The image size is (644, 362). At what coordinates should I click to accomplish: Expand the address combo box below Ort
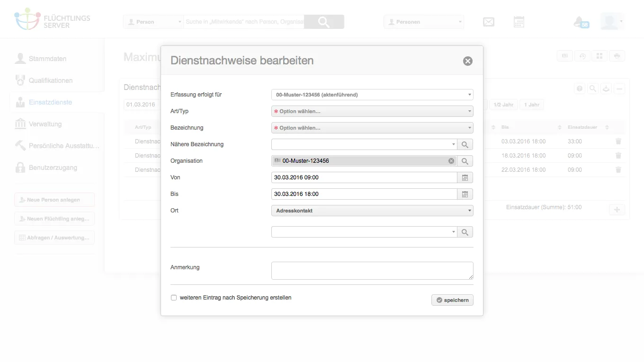click(453, 232)
